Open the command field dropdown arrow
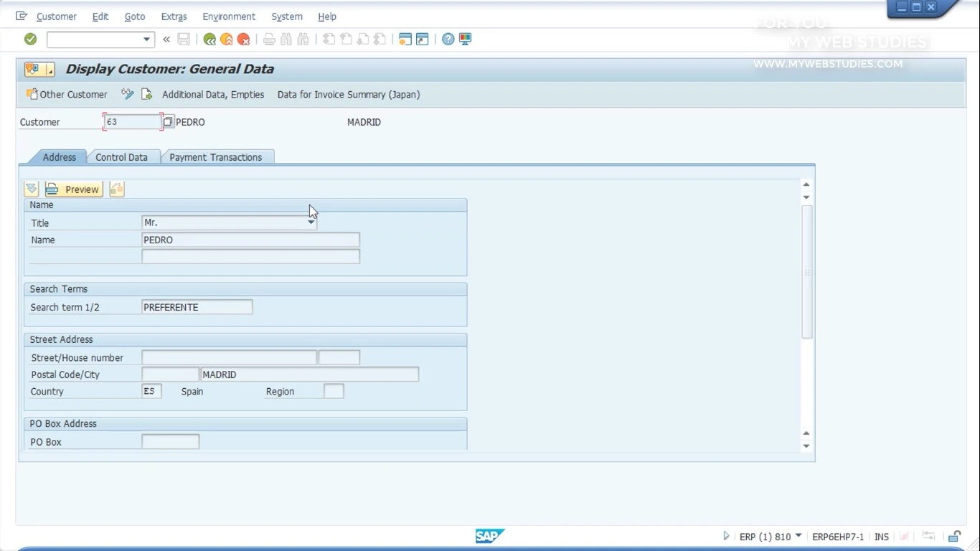 click(146, 39)
